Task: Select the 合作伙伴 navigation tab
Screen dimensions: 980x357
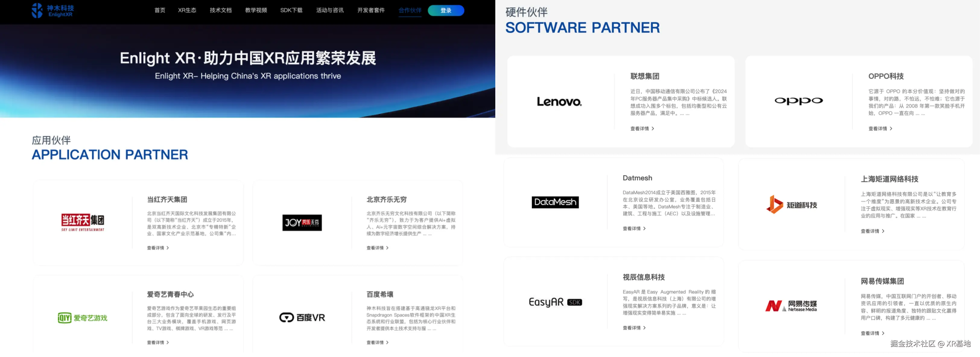Action: [x=410, y=10]
